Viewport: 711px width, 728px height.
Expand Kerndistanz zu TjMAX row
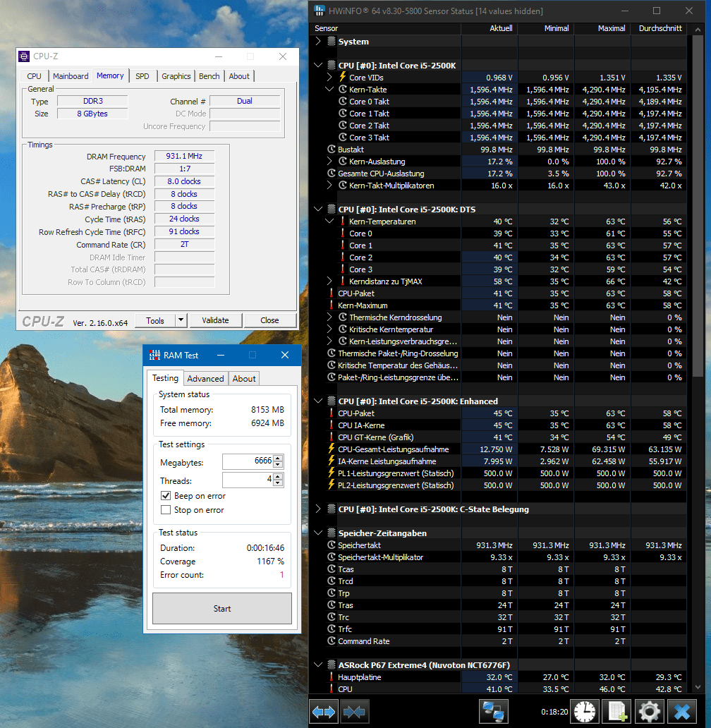(329, 281)
